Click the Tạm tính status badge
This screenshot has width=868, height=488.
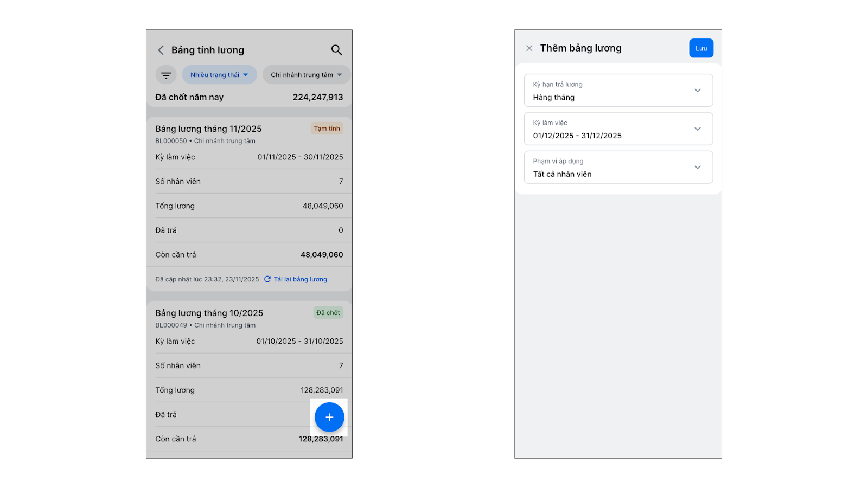[327, 129]
